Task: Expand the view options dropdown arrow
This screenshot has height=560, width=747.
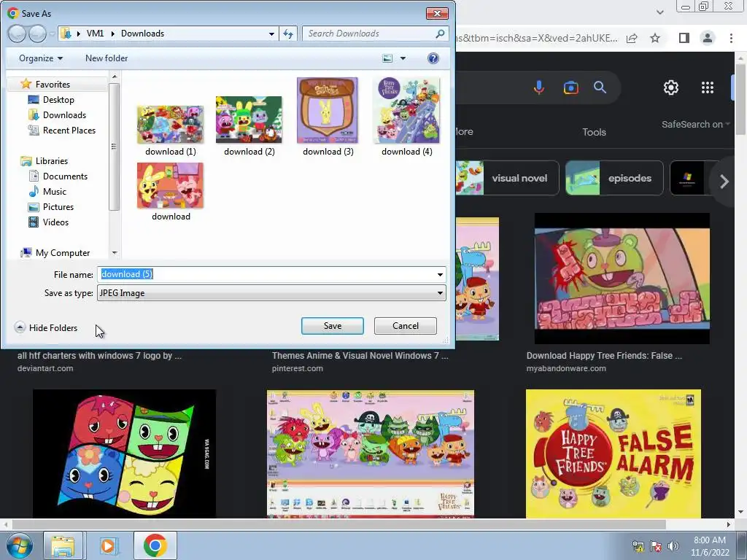Action: coord(403,58)
